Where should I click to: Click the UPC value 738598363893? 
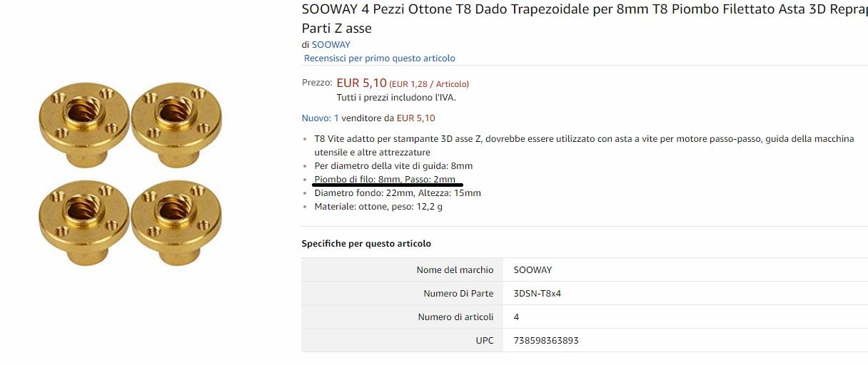(545, 340)
